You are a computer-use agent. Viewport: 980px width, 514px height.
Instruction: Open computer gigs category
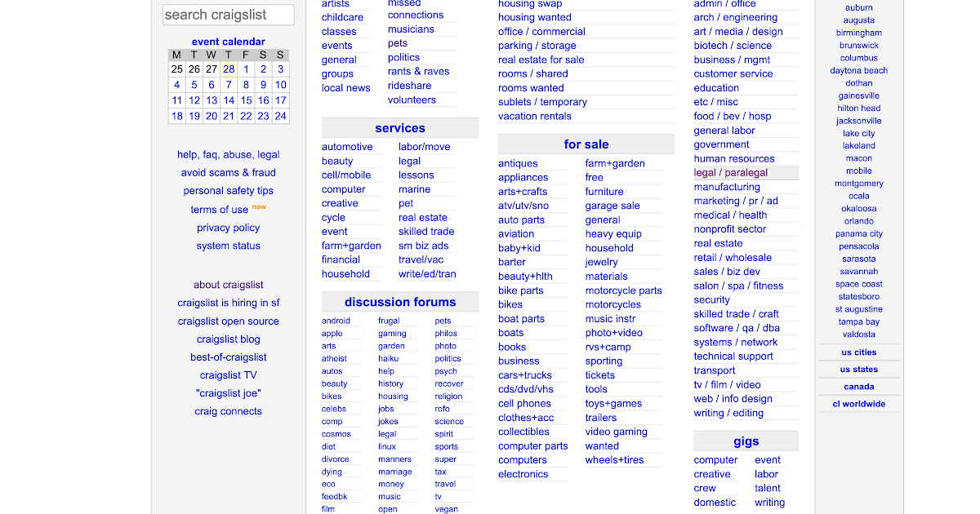(x=715, y=460)
